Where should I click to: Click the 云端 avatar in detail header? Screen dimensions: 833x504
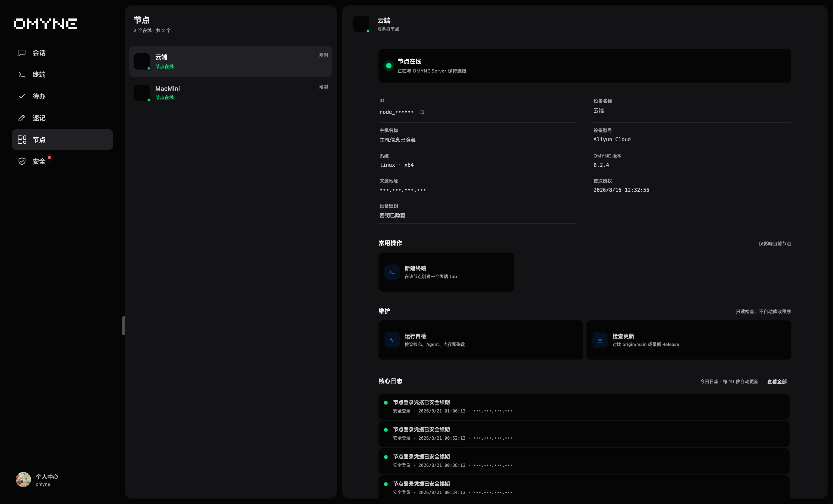tap(361, 24)
